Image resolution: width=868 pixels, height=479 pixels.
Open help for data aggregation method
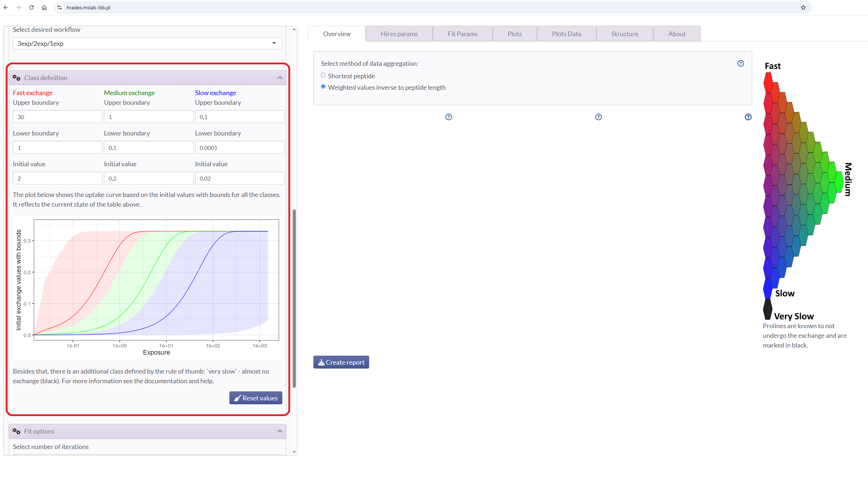coord(741,63)
